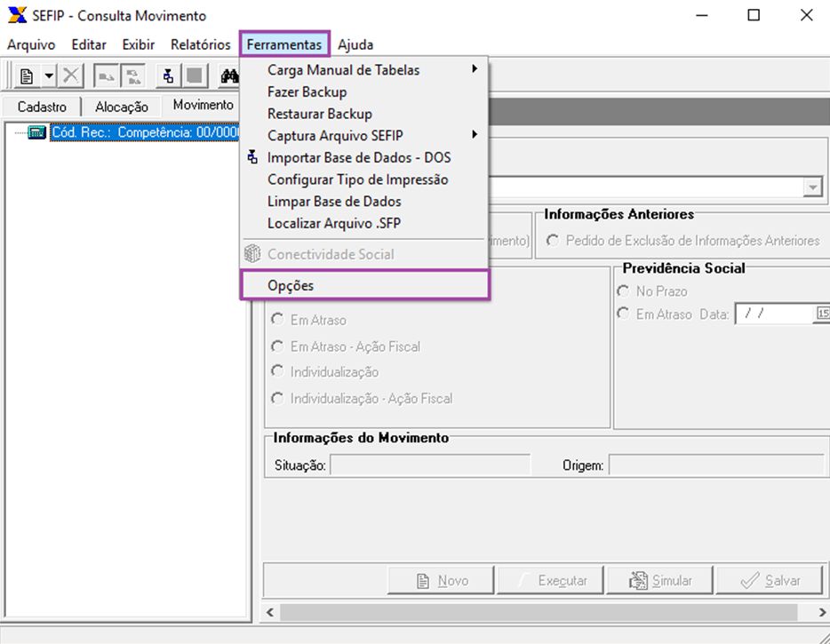
Task: Click the first tree layout toolbar icon
Action: (x=106, y=76)
